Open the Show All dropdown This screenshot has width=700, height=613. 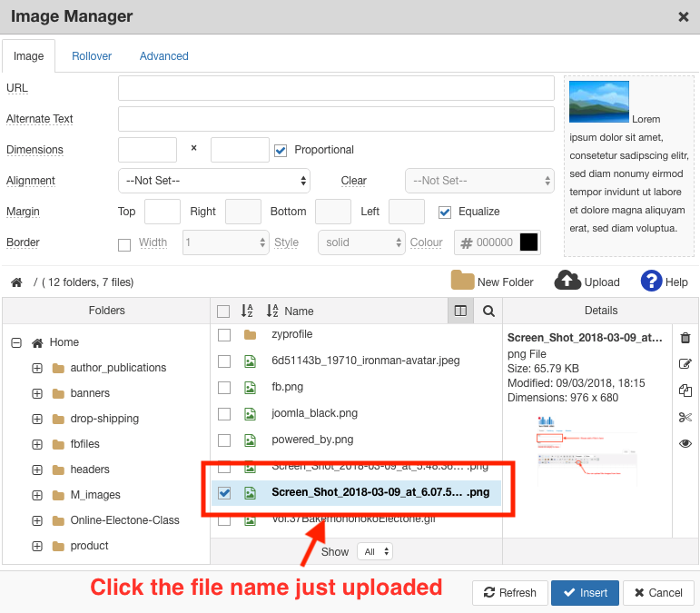tap(375, 551)
